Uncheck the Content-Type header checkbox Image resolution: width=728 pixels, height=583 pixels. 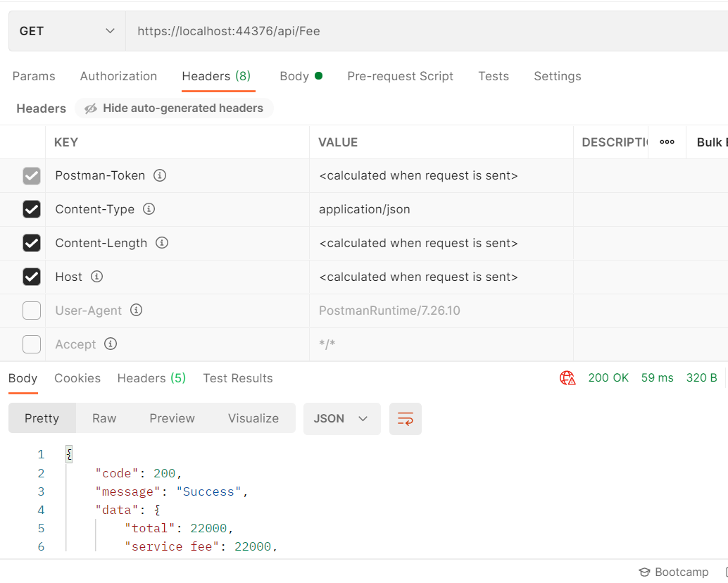coord(32,209)
